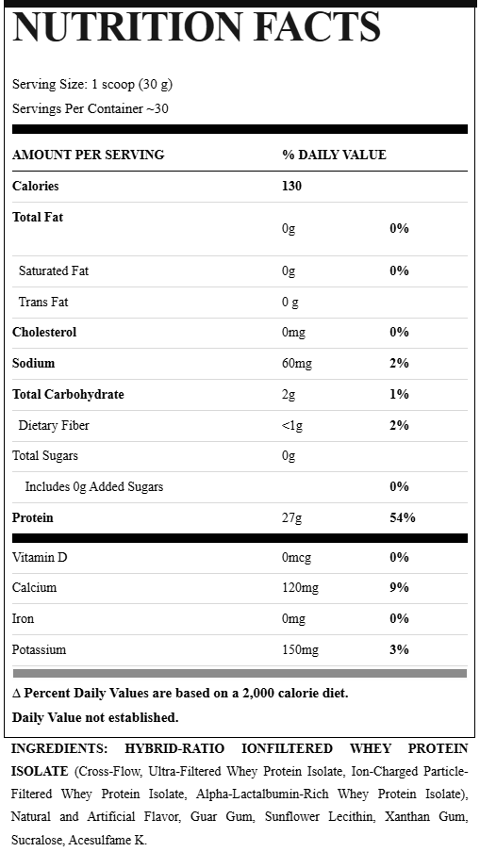
Task: Click the Vitamin D row label
Action: click(40, 557)
